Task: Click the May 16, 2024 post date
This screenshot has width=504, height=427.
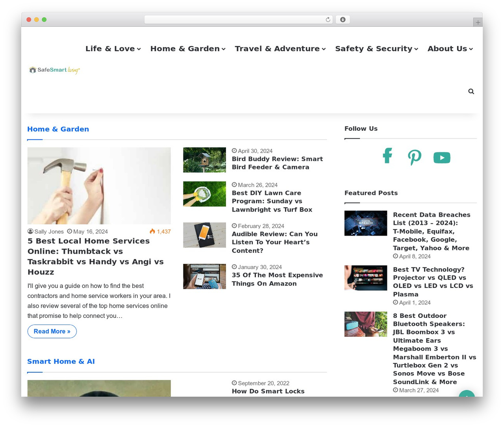Action: (x=87, y=232)
